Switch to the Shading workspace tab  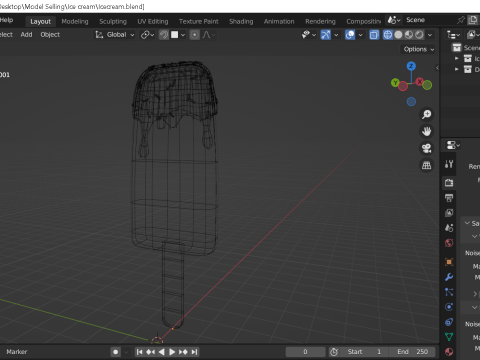point(241,21)
